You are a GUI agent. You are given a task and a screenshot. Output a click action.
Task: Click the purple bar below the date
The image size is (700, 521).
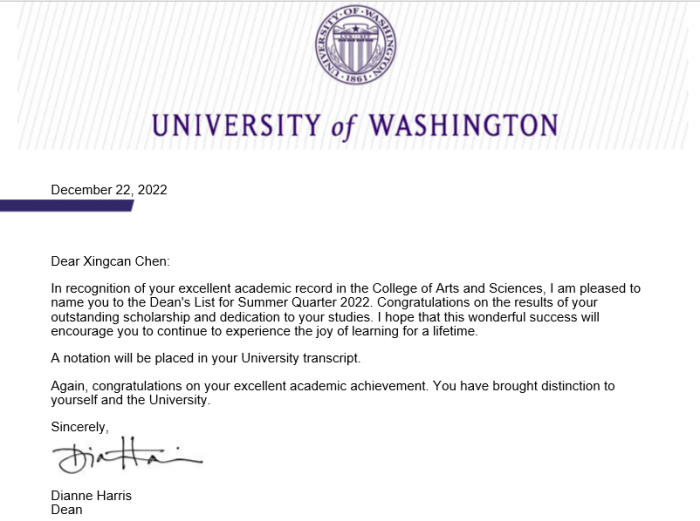[66, 206]
